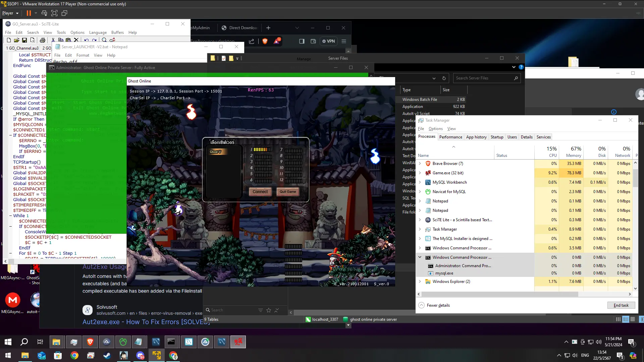Screen dimensions: 644x362
Task: Collapse details with Fewer details
Action: [x=434, y=305]
